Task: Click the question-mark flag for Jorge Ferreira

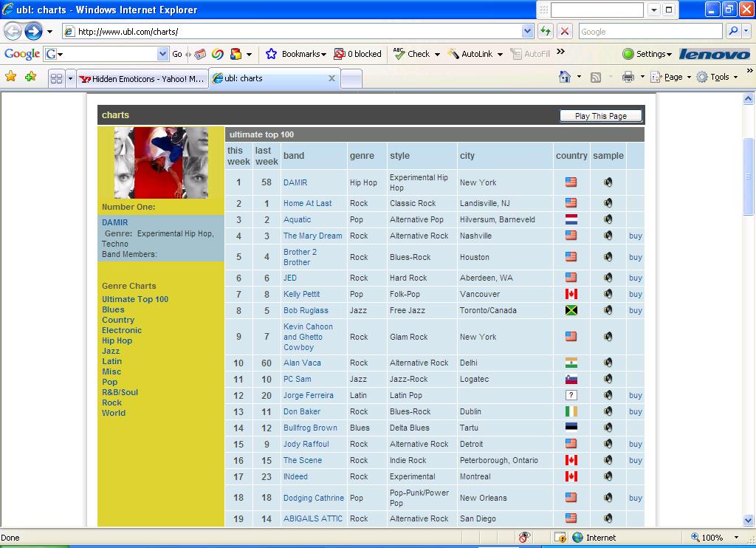Action: (571, 395)
